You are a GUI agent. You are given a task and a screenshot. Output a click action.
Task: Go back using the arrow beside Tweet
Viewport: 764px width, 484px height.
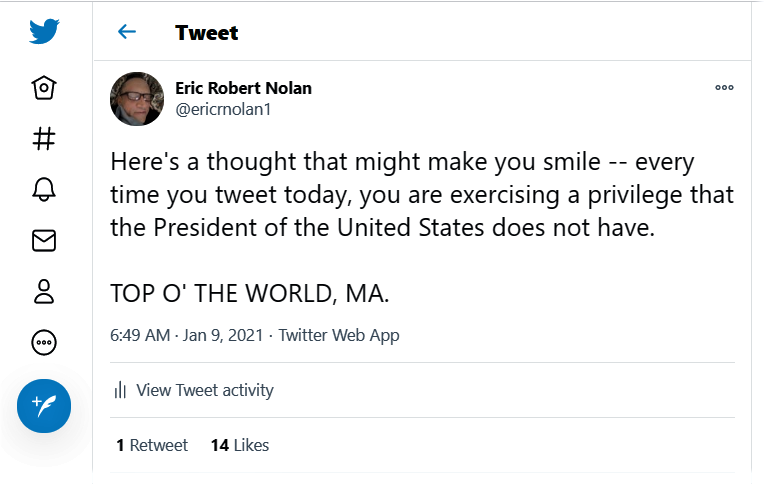pos(127,32)
